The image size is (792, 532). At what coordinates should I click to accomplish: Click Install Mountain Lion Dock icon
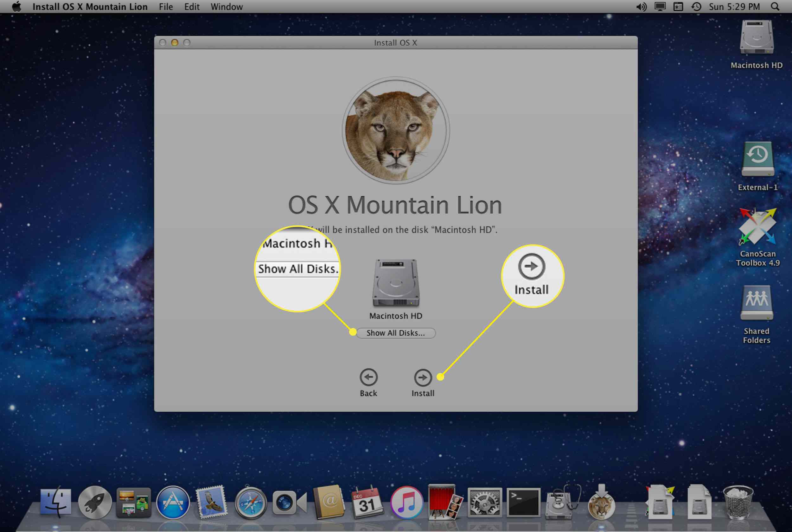[x=601, y=503]
